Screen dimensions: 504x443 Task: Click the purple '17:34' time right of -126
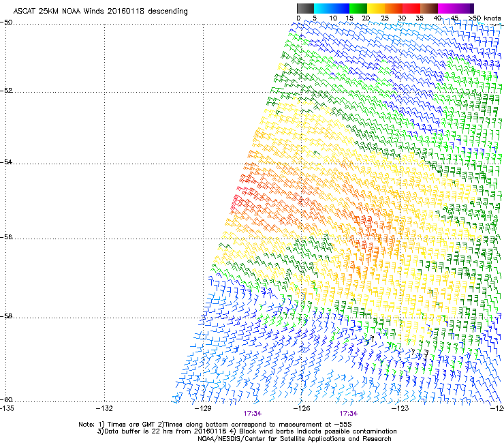click(349, 414)
